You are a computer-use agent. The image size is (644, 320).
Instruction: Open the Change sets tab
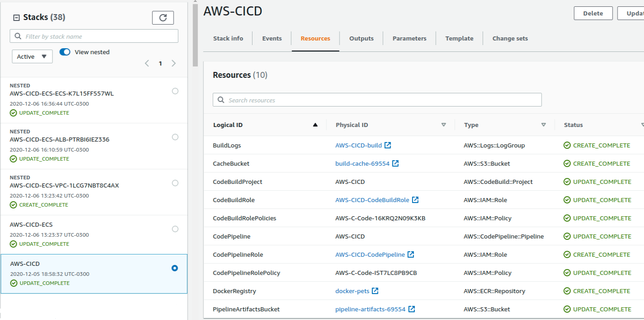510,38
